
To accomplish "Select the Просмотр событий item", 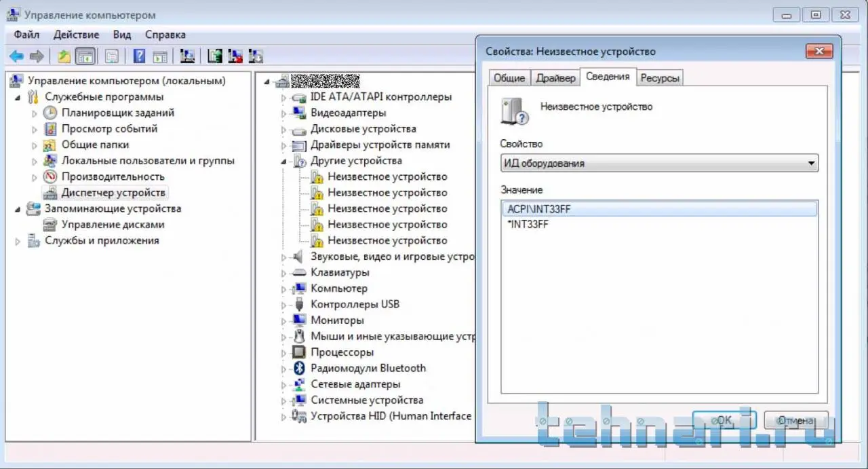I will (x=109, y=129).
